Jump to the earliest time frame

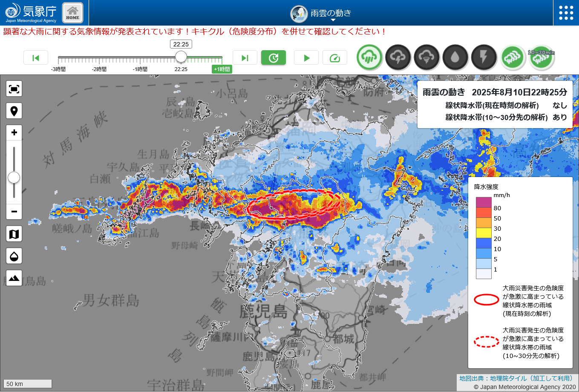point(36,58)
